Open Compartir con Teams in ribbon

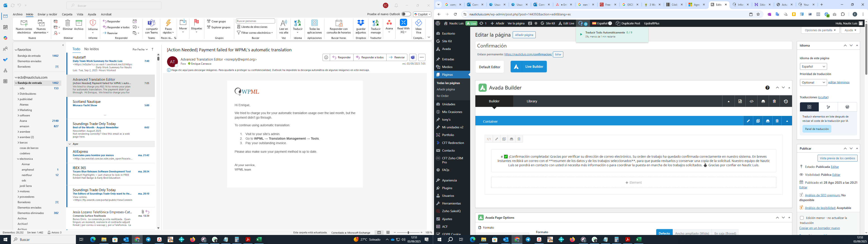(x=152, y=23)
